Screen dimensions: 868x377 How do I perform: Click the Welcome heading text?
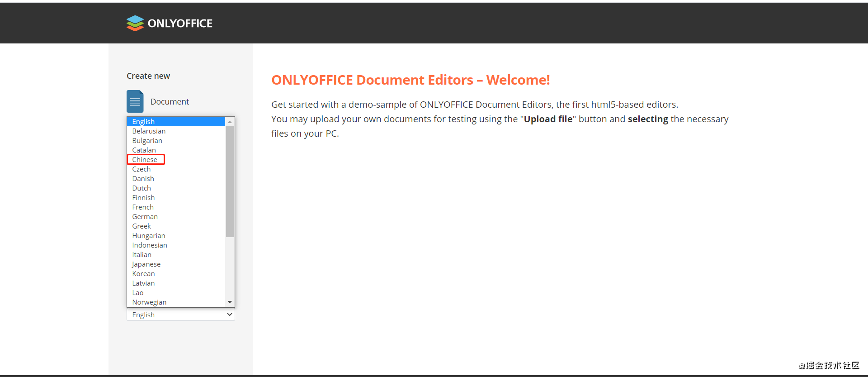[x=410, y=80]
